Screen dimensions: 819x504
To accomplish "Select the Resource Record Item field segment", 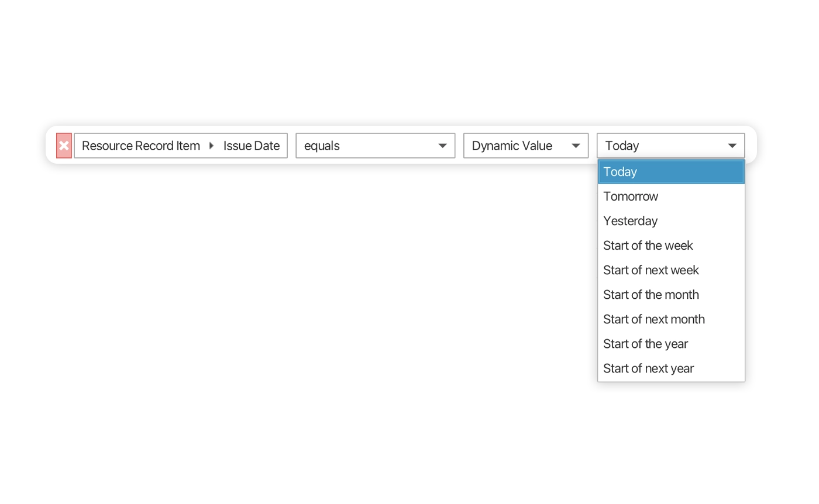I will pyautogui.click(x=140, y=146).
